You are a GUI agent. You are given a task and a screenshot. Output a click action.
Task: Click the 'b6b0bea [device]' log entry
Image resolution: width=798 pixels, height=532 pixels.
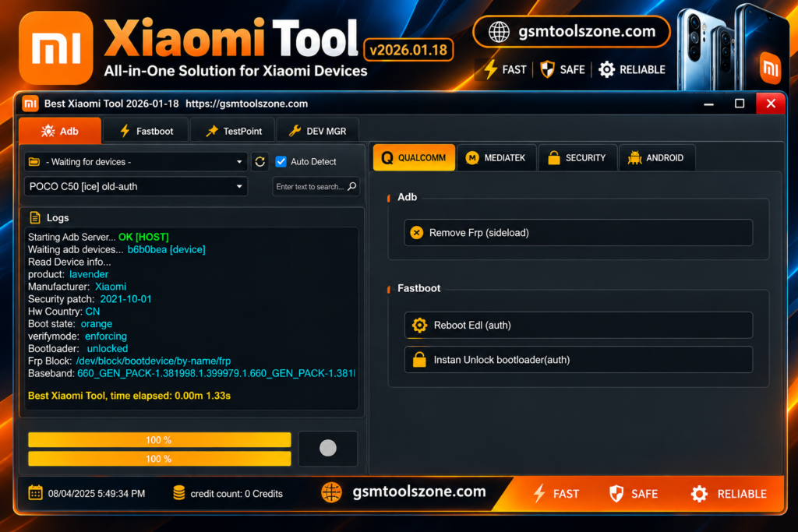pos(167,250)
